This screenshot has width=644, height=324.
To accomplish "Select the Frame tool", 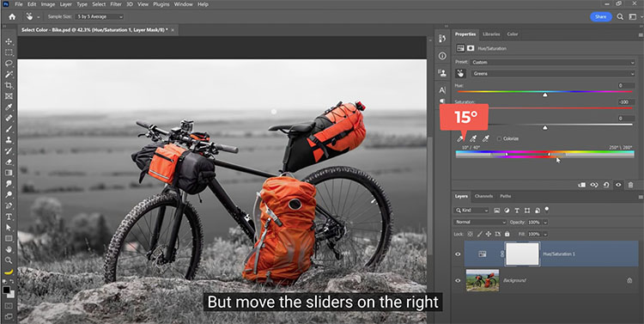I will [x=9, y=96].
